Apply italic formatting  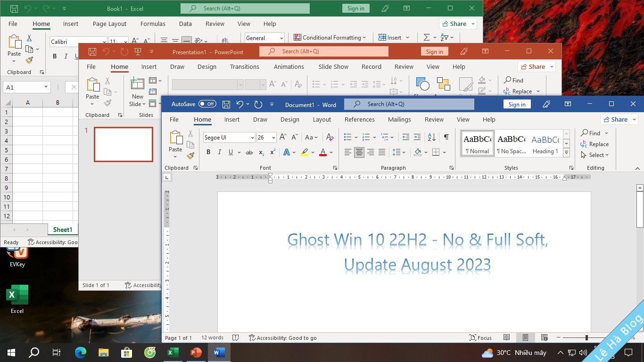click(x=219, y=152)
